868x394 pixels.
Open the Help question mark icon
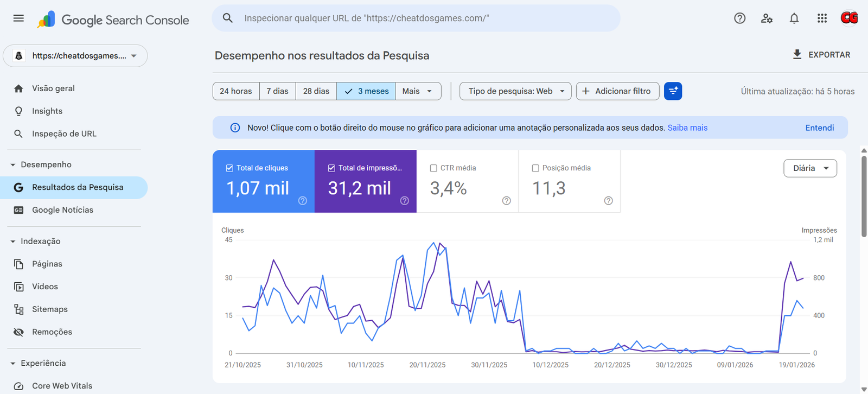tap(739, 18)
